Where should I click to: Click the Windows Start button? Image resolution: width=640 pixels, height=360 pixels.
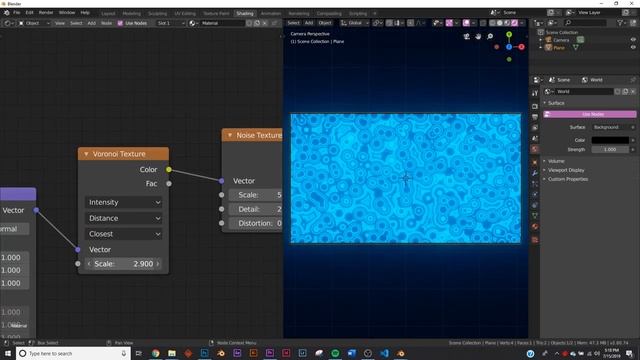8,353
